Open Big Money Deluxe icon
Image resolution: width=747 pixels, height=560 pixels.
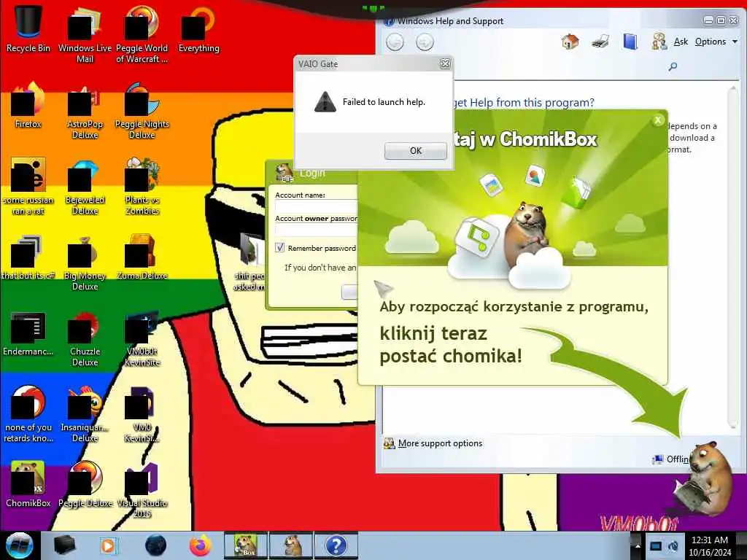click(85, 262)
